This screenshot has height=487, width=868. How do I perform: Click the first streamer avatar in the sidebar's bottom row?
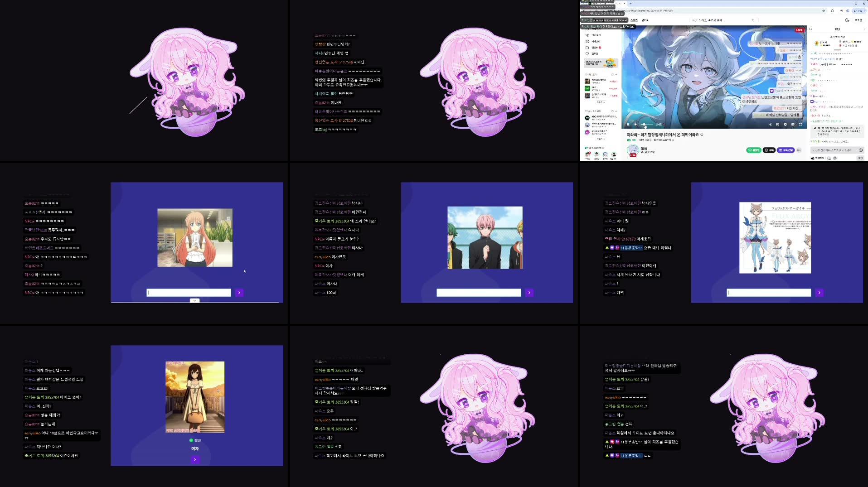[588, 154]
